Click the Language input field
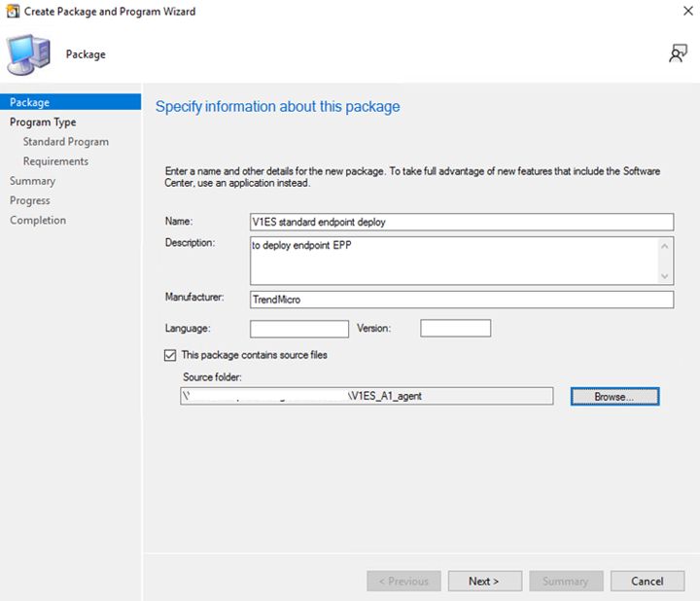700x601 pixels. [298, 329]
